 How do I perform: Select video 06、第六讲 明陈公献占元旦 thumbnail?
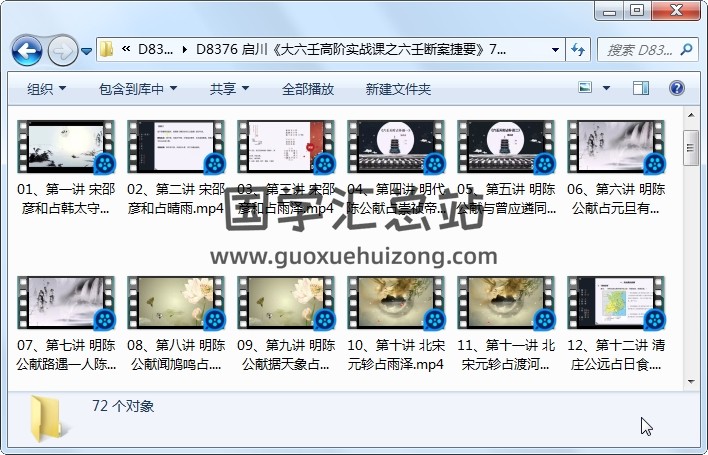point(616,146)
